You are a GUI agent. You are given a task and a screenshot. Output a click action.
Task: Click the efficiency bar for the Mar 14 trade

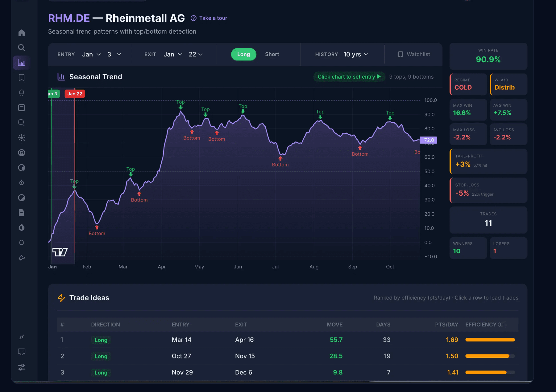tap(490, 340)
